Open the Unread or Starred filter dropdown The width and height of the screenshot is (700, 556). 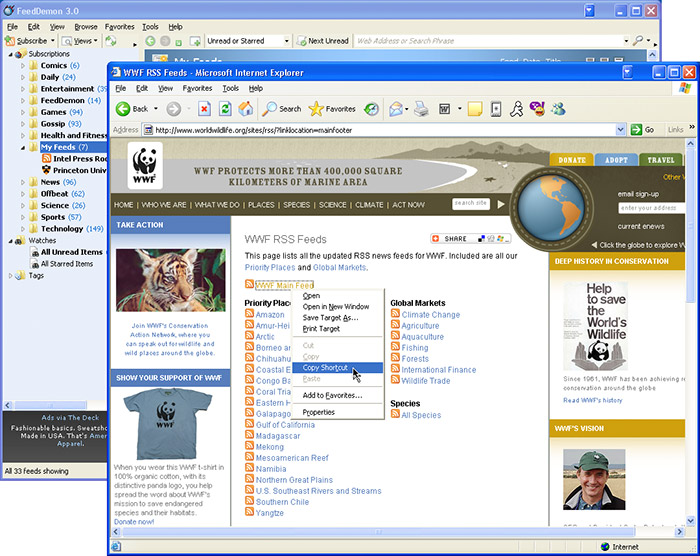point(285,41)
